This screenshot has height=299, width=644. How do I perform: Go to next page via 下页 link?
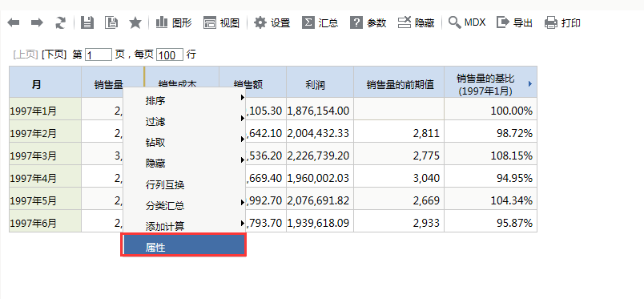pos(54,55)
